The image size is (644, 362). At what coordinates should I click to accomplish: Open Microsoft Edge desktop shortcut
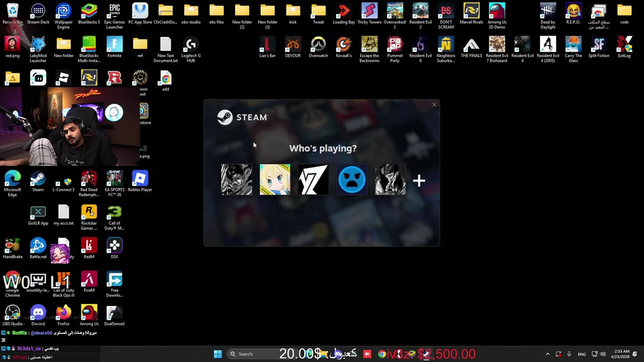13,184
